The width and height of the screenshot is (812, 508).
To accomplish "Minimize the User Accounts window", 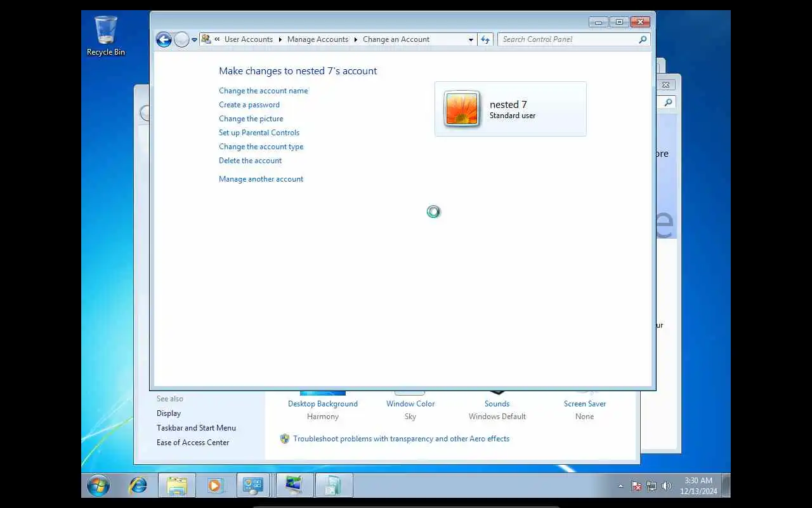I will [x=598, y=22].
